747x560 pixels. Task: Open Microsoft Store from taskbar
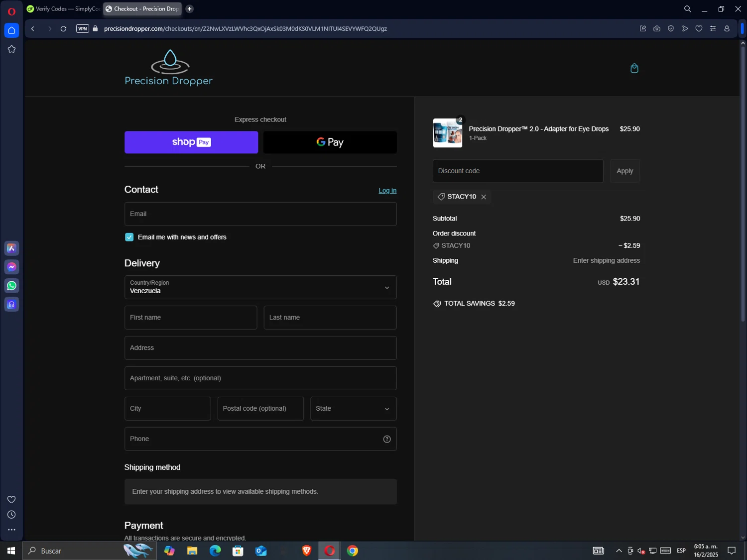(238, 551)
